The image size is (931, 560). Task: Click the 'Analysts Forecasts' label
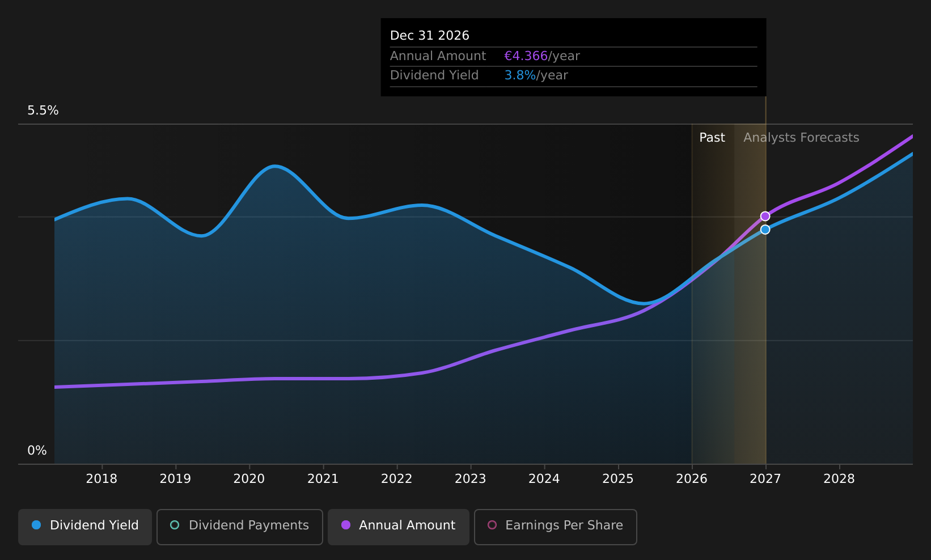(x=801, y=138)
